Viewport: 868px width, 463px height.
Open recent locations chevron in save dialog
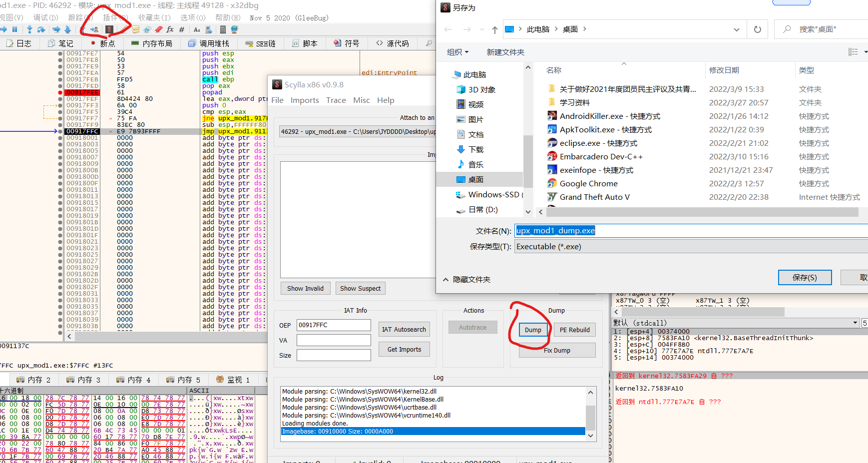pos(482,29)
